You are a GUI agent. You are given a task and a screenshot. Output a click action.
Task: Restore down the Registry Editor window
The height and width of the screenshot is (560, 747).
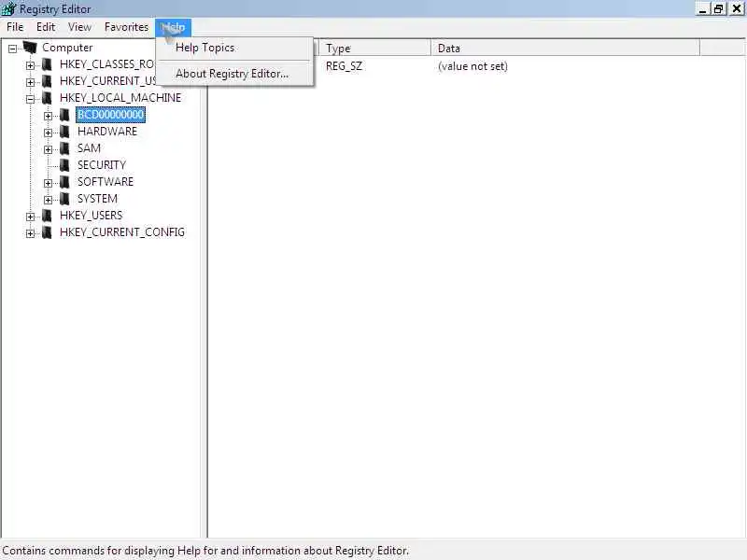click(x=718, y=8)
